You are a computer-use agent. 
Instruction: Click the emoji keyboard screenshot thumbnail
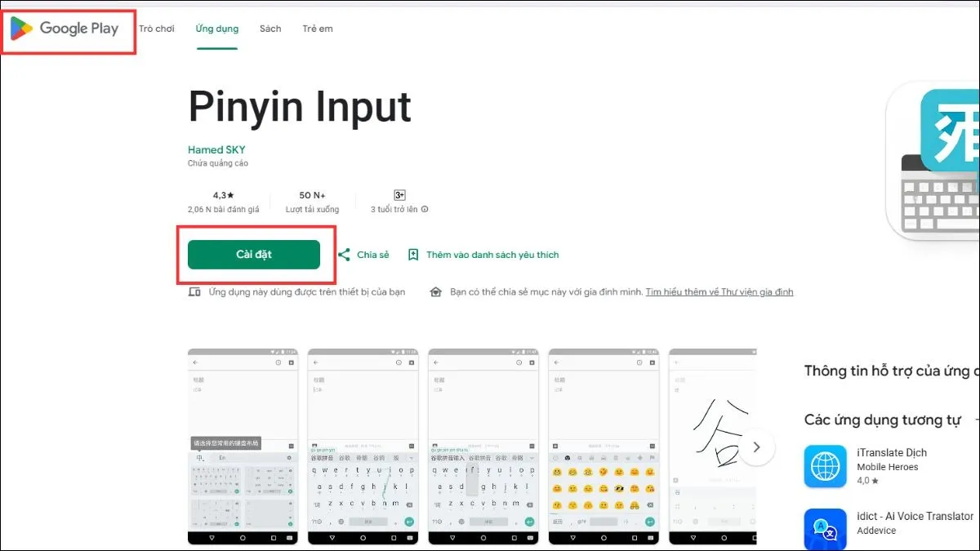pyautogui.click(x=604, y=447)
